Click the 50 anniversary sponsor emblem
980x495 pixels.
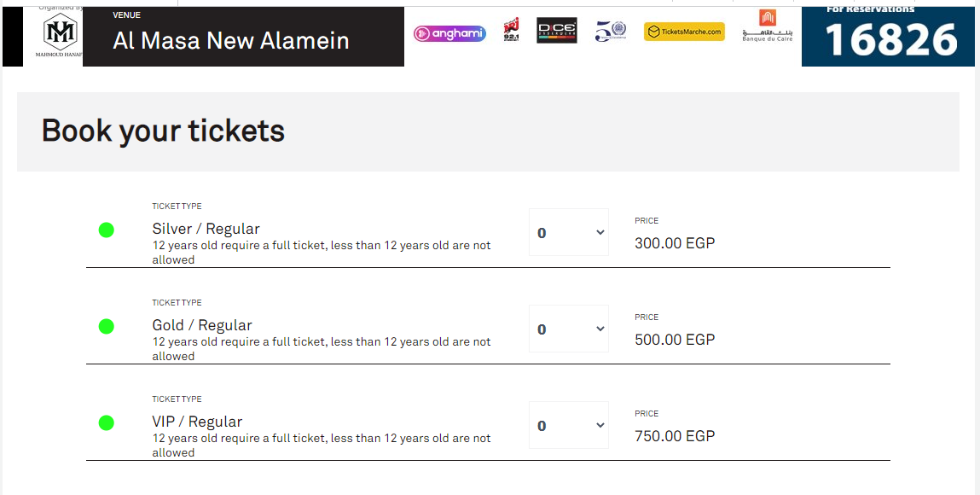click(611, 32)
